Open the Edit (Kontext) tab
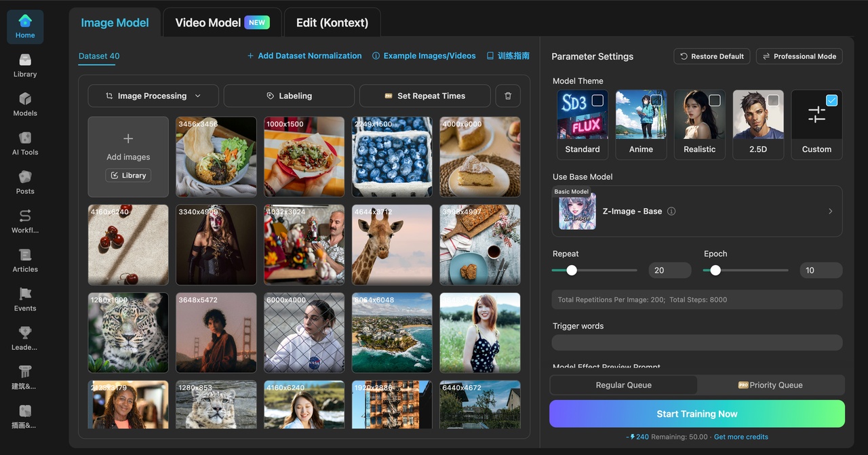The height and width of the screenshot is (455, 868). click(332, 22)
